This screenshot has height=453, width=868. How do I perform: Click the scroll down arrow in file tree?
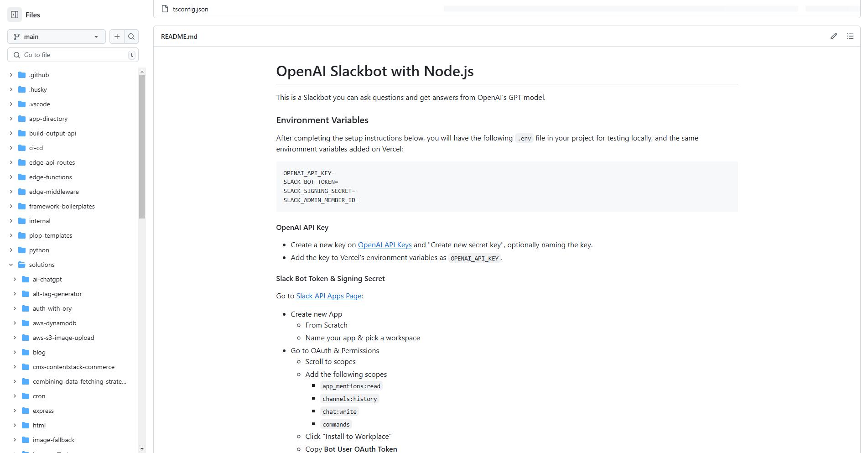click(142, 449)
